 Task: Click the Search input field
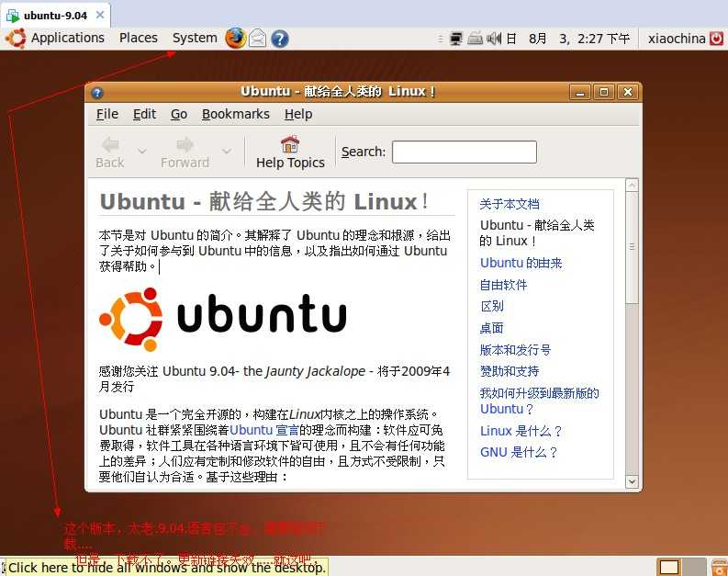[465, 152]
